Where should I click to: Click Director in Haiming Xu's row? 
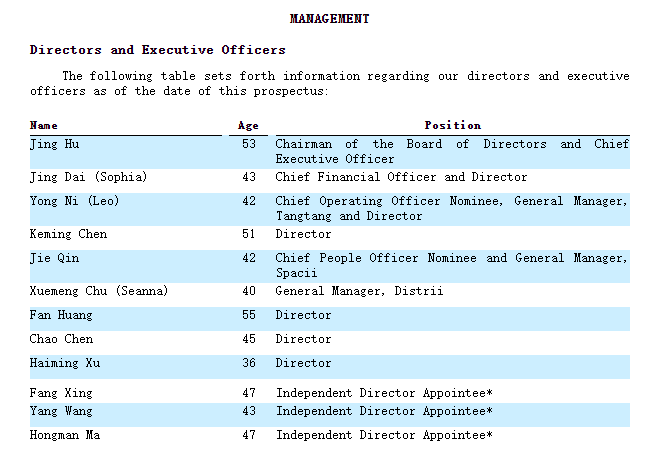coord(303,363)
